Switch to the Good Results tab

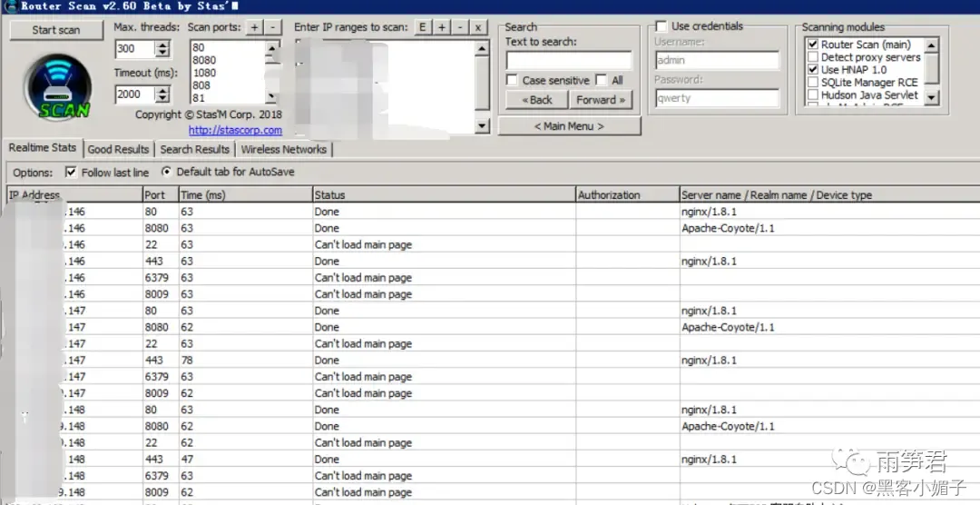click(x=118, y=150)
